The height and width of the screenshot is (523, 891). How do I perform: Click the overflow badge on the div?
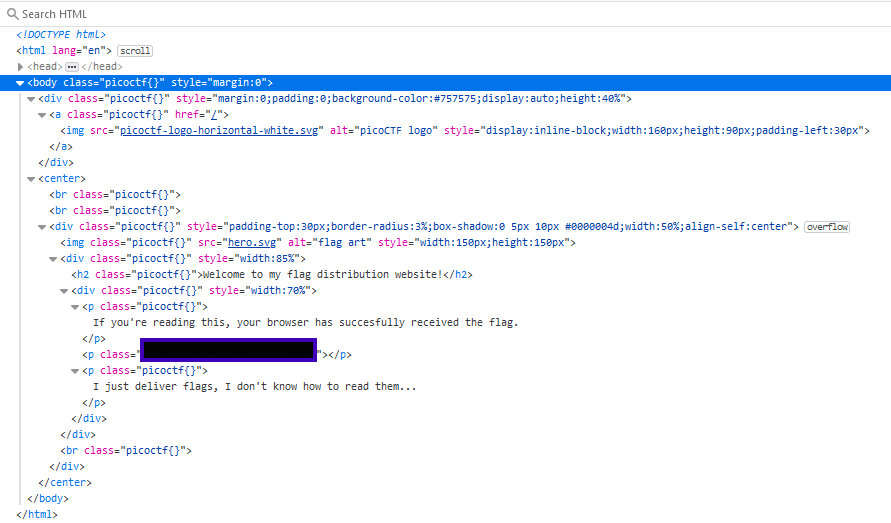coord(827,227)
